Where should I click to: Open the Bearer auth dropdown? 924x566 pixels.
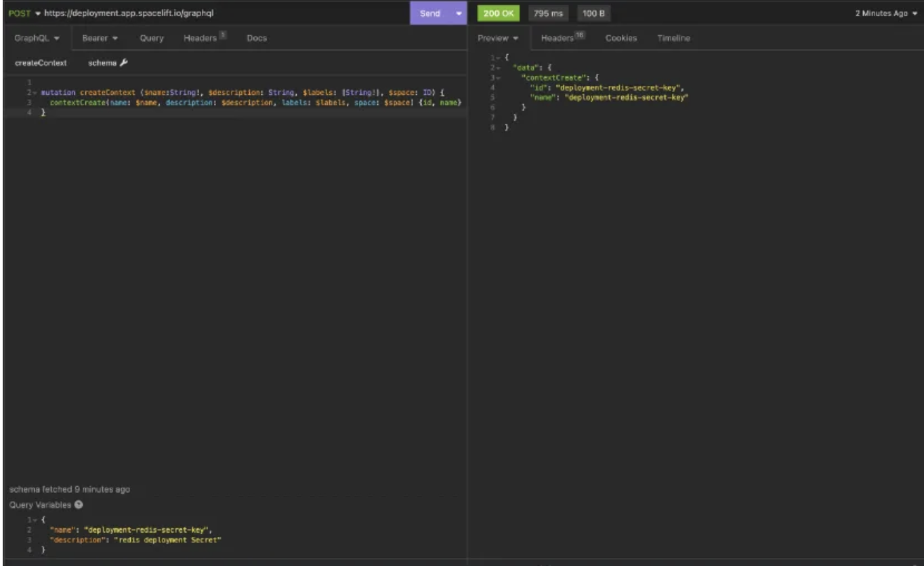[x=100, y=38]
